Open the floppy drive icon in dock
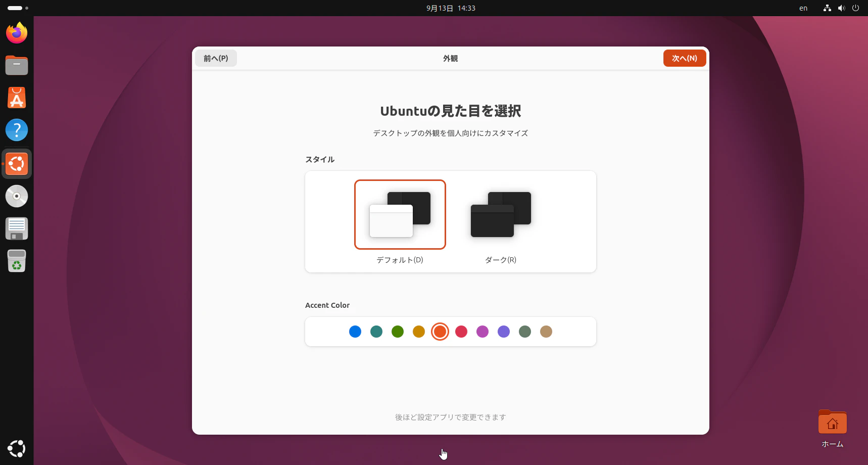Image resolution: width=868 pixels, height=465 pixels. click(17, 228)
